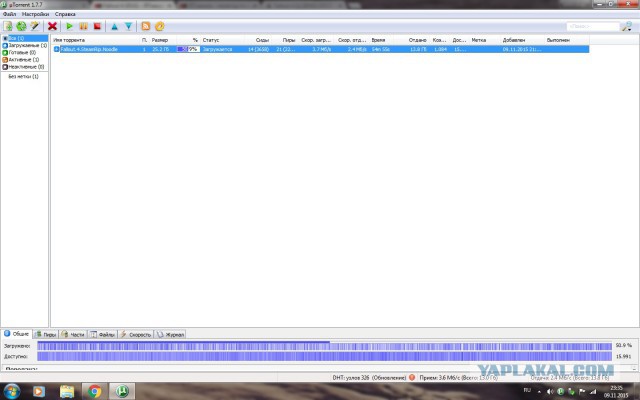Open the Windows Start button
640x400 pixels.
tap(11, 391)
